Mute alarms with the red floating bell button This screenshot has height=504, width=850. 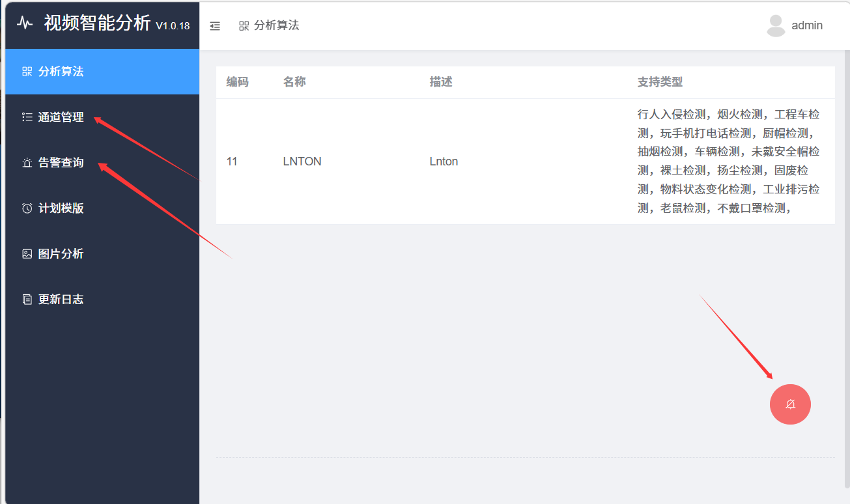(790, 404)
